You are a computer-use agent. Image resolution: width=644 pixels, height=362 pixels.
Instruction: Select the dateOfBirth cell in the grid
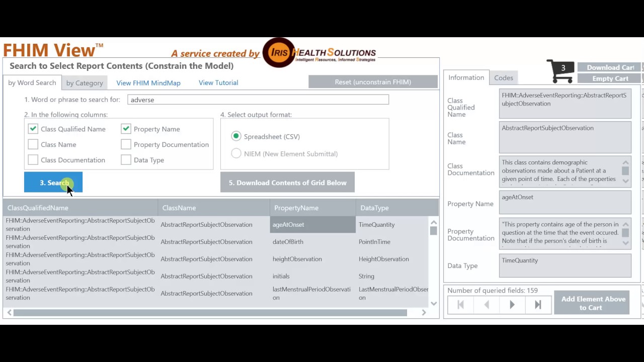pos(312,242)
